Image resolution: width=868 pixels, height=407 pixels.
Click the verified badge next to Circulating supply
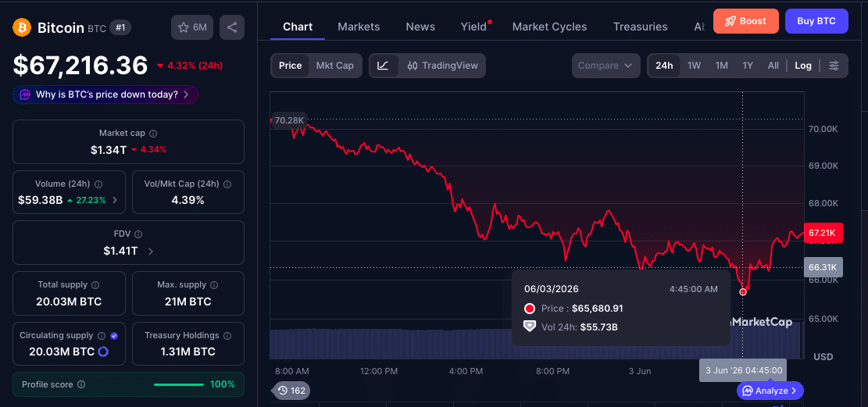tap(114, 336)
